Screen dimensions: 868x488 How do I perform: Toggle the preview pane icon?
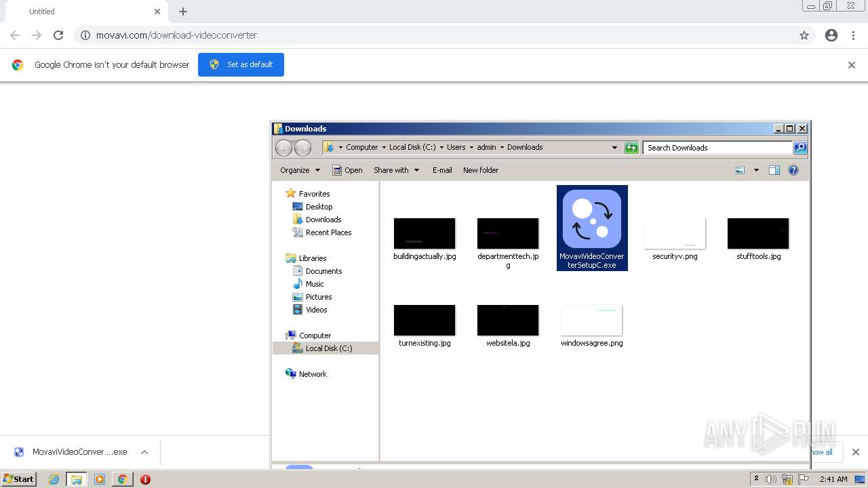774,170
